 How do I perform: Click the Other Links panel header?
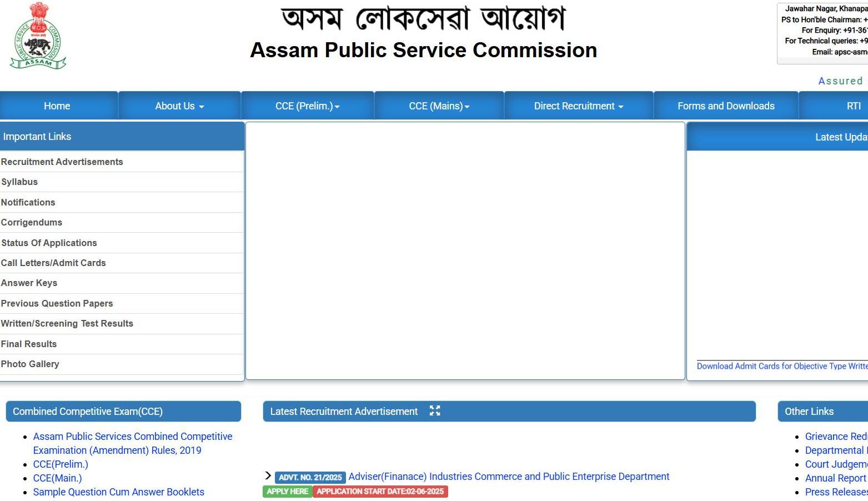(822, 412)
